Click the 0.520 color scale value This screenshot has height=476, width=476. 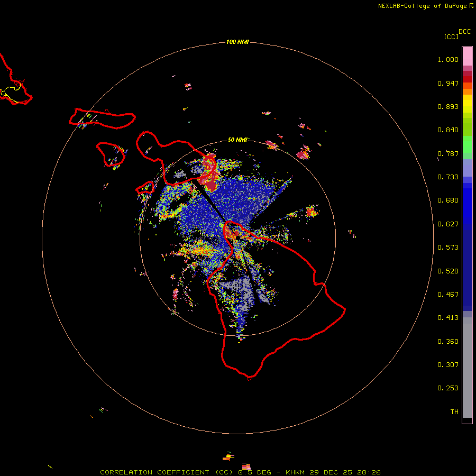448,271
